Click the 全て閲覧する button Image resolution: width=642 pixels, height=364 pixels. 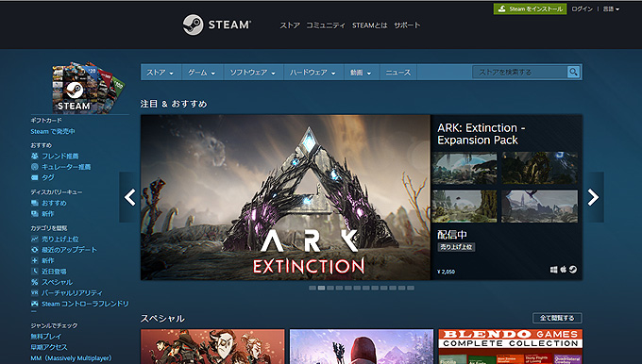pos(557,318)
